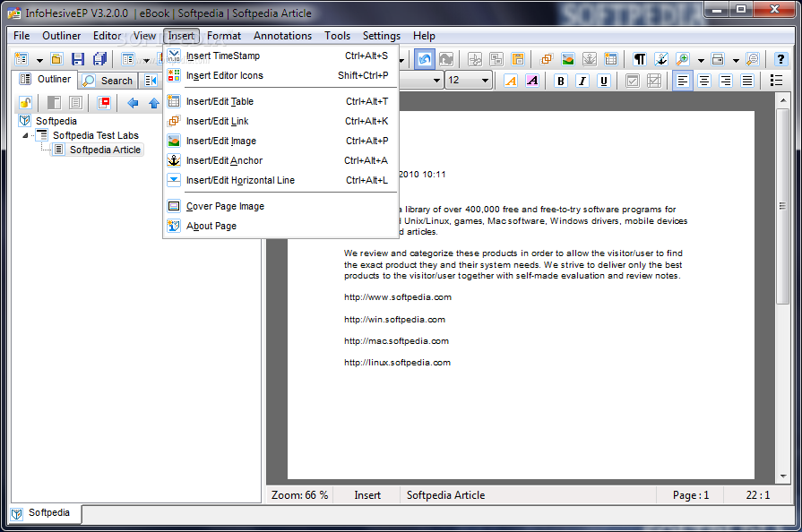Click the insert table toolbar icon
Screen dimensions: 802x532
[x=611, y=59]
